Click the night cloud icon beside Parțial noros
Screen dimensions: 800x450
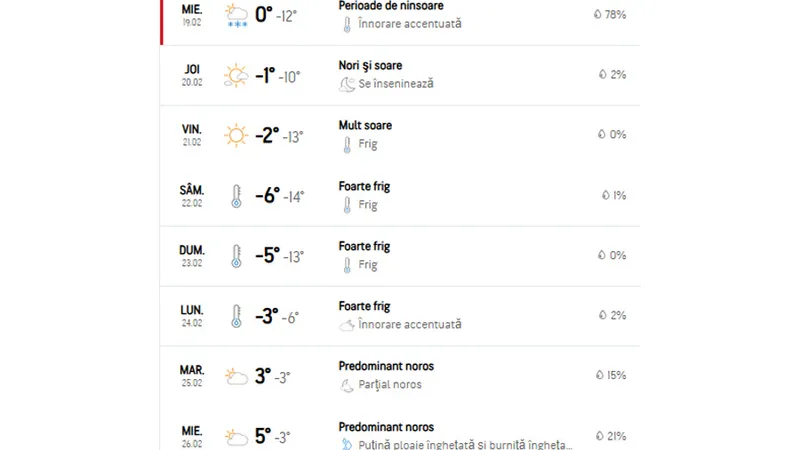pos(347,385)
